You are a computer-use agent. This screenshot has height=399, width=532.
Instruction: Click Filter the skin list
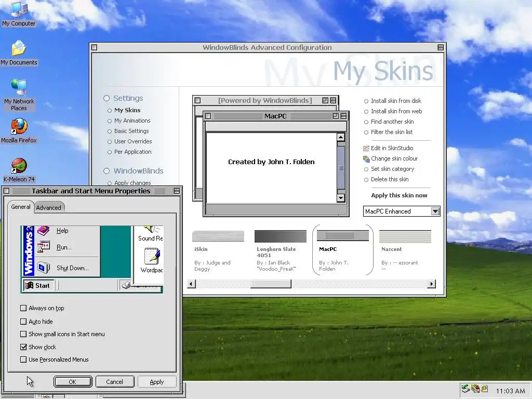pos(389,132)
